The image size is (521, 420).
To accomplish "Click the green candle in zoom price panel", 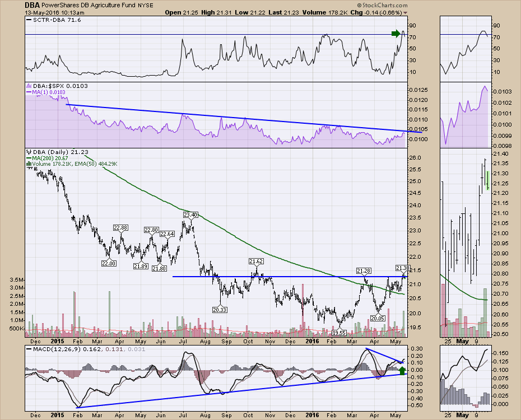I will pyautogui.click(x=487, y=181).
